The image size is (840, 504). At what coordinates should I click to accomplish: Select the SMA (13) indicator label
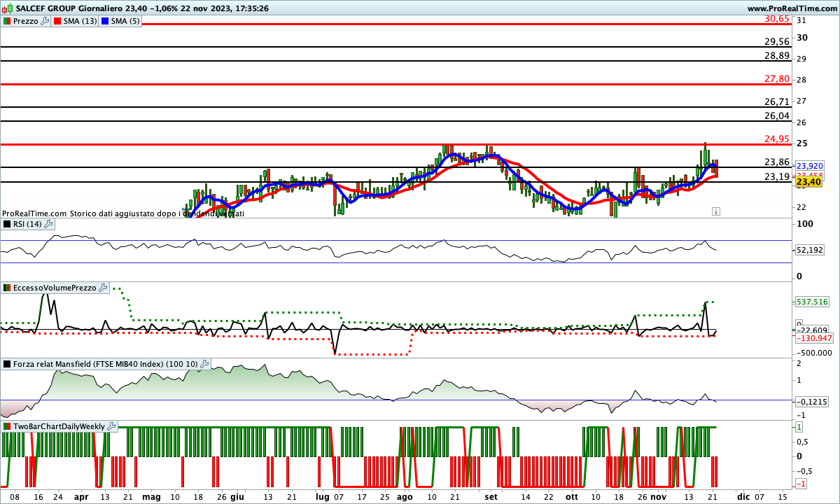coord(80,21)
